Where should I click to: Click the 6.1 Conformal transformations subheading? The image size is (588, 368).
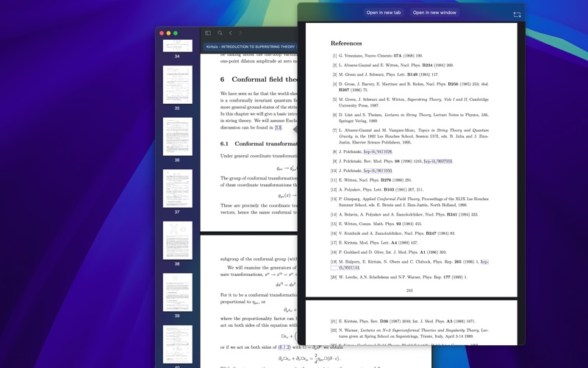tap(259, 144)
